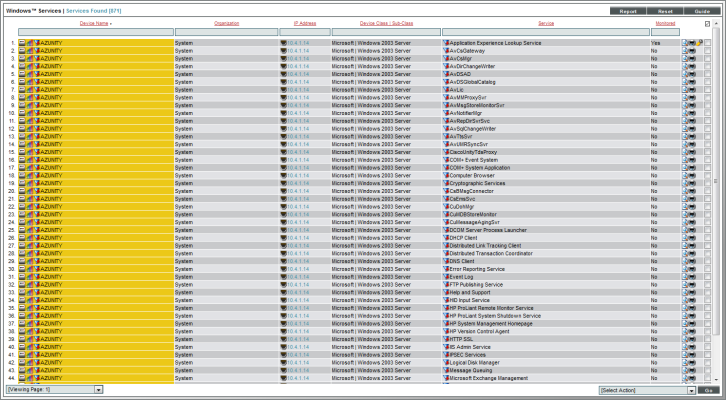
Task: Click the printer icon in the AvNotifierMgr row
Action: click(x=692, y=113)
